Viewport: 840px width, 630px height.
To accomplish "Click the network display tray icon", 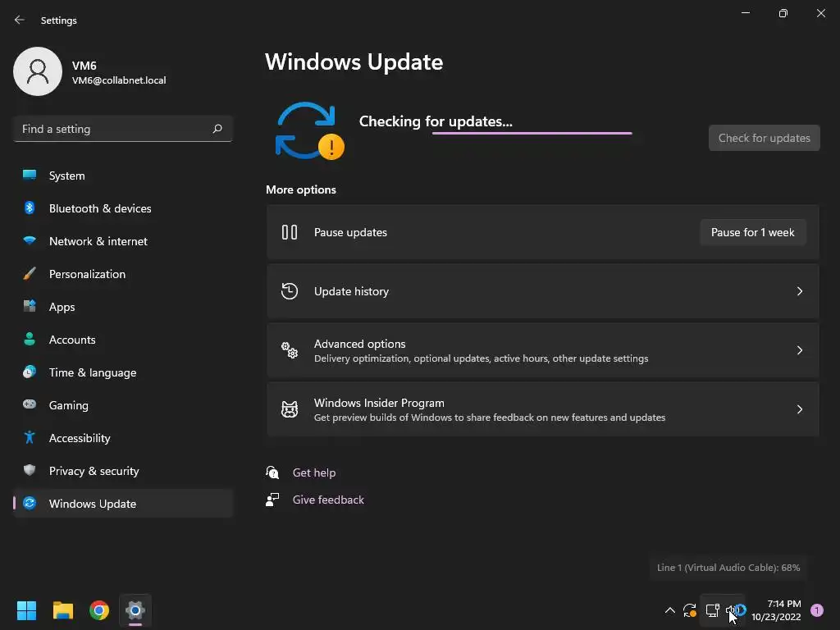I will click(x=713, y=610).
